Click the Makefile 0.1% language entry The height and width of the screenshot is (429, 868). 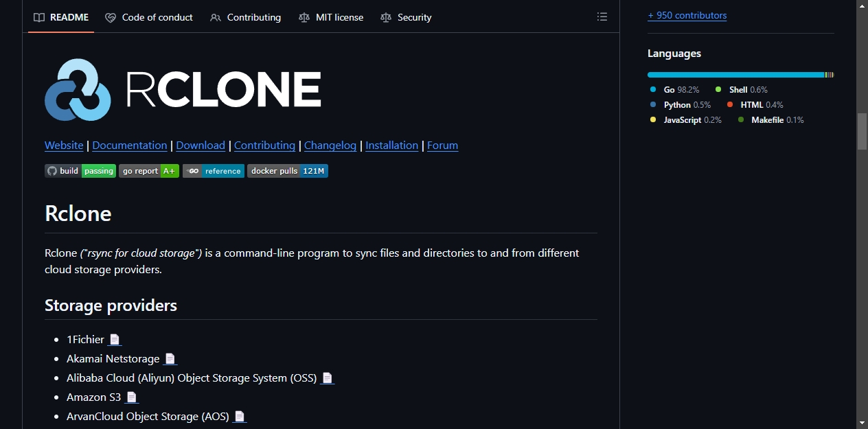770,120
